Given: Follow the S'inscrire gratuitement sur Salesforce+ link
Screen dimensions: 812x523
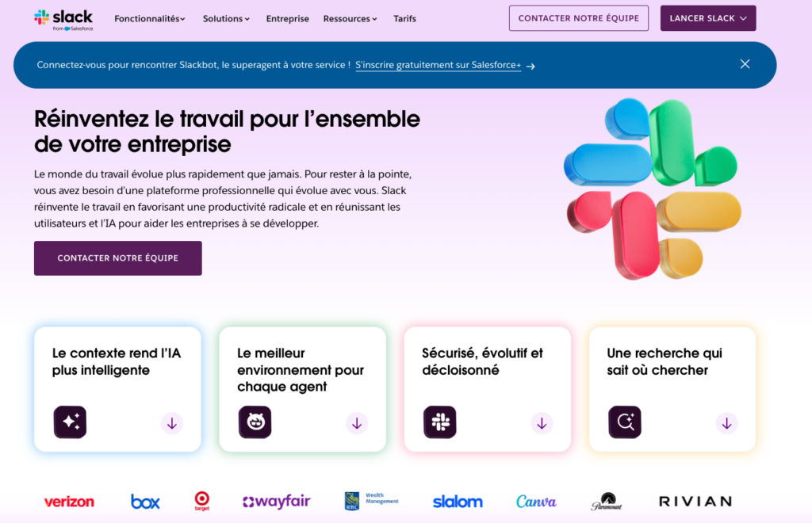Looking at the screenshot, I should 438,65.
